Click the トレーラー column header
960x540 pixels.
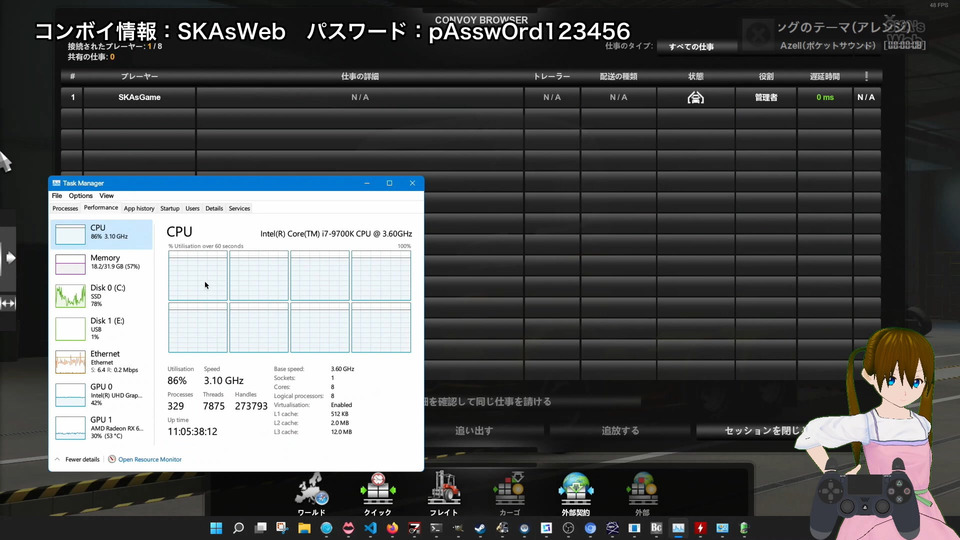[x=552, y=77]
